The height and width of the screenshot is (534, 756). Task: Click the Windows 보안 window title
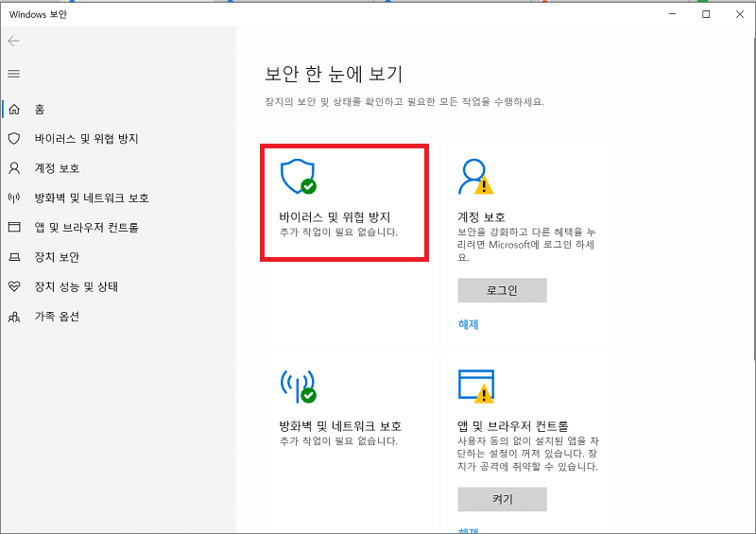tap(38, 14)
